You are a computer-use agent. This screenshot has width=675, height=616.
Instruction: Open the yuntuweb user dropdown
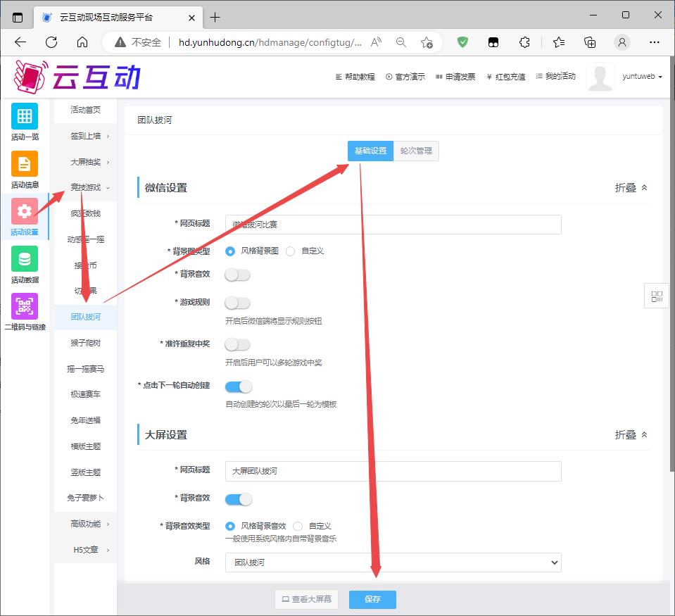(642, 76)
